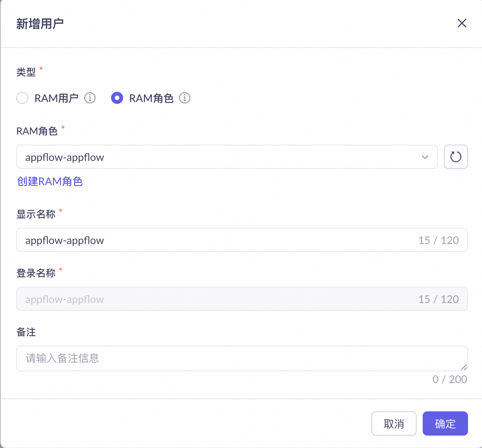
Task: Confirm with the 确定 button
Action: 445,423
